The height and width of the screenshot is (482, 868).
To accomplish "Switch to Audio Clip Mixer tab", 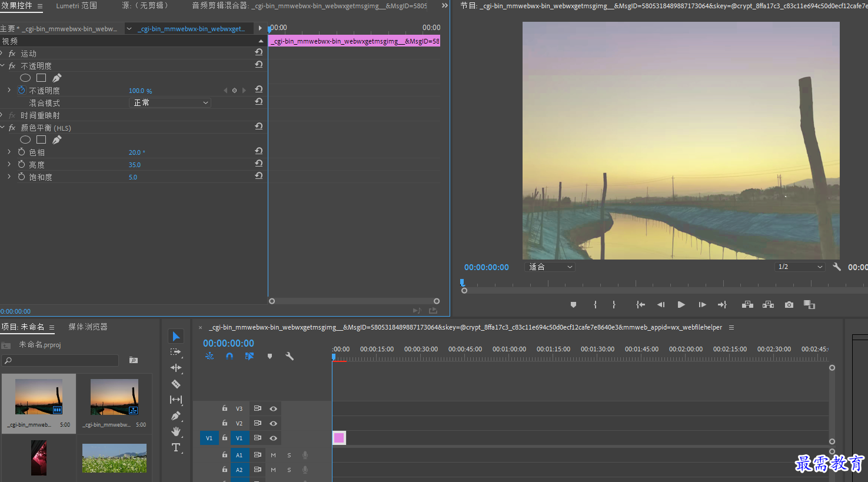I will (310, 5).
